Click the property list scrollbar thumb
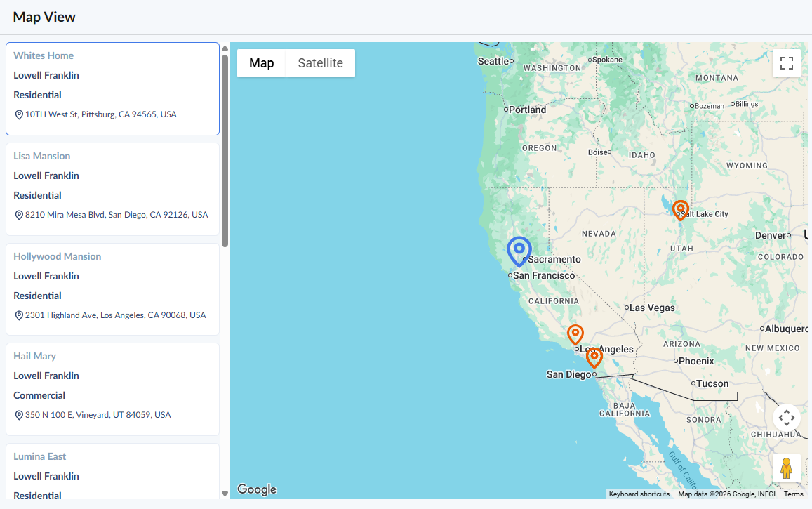This screenshot has height=509, width=812. pyautogui.click(x=225, y=151)
